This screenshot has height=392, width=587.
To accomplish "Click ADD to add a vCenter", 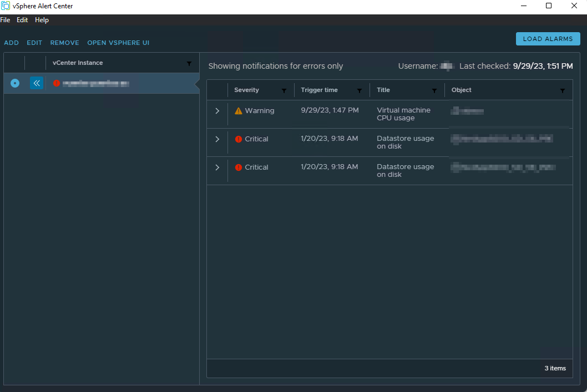I will tap(11, 43).
